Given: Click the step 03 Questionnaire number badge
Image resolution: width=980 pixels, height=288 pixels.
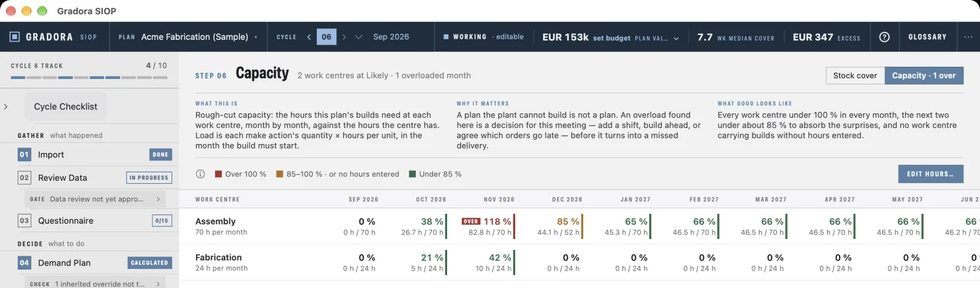Looking at the screenshot, I should [24, 221].
